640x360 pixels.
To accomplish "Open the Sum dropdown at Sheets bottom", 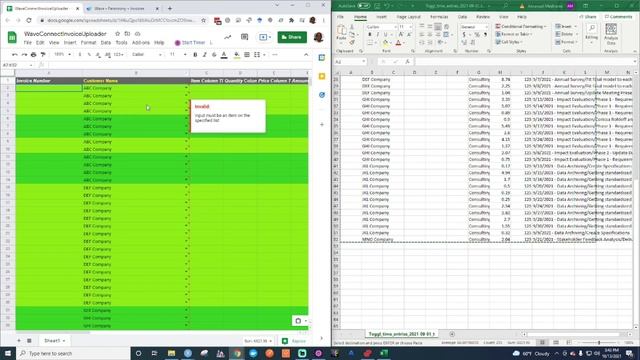I will pos(258,341).
